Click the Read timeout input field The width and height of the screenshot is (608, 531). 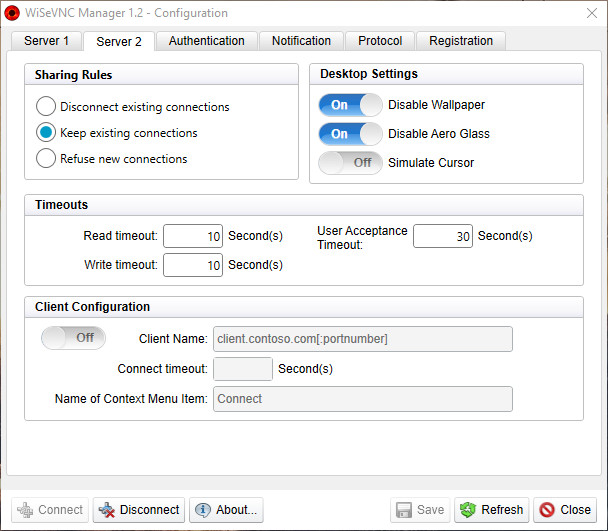click(x=193, y=236)
